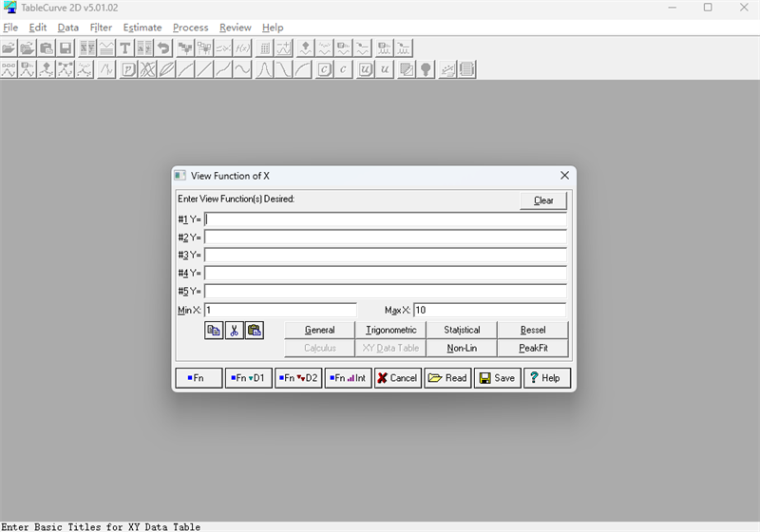The height and width of the screenshot is (532, 760).
Task: Focus the #1 Y= function field
Action: coord(386,219)
